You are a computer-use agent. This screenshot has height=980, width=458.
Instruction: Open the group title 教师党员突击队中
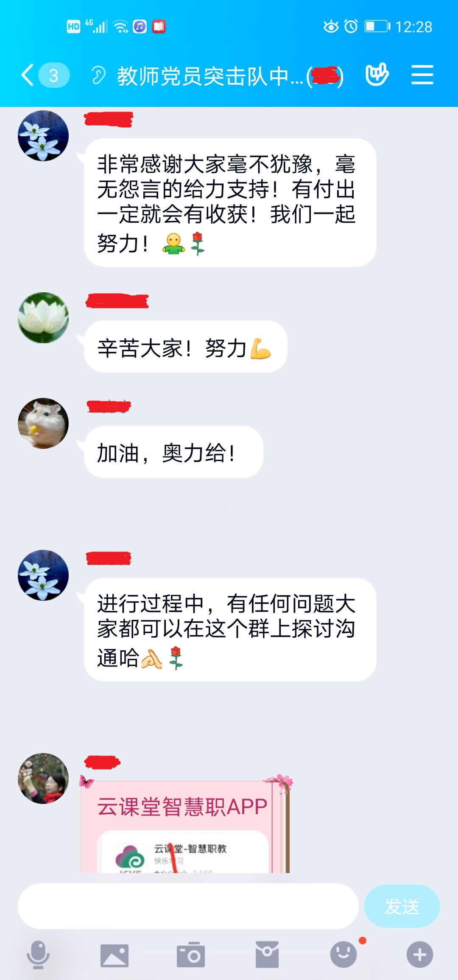coord(210,76)
